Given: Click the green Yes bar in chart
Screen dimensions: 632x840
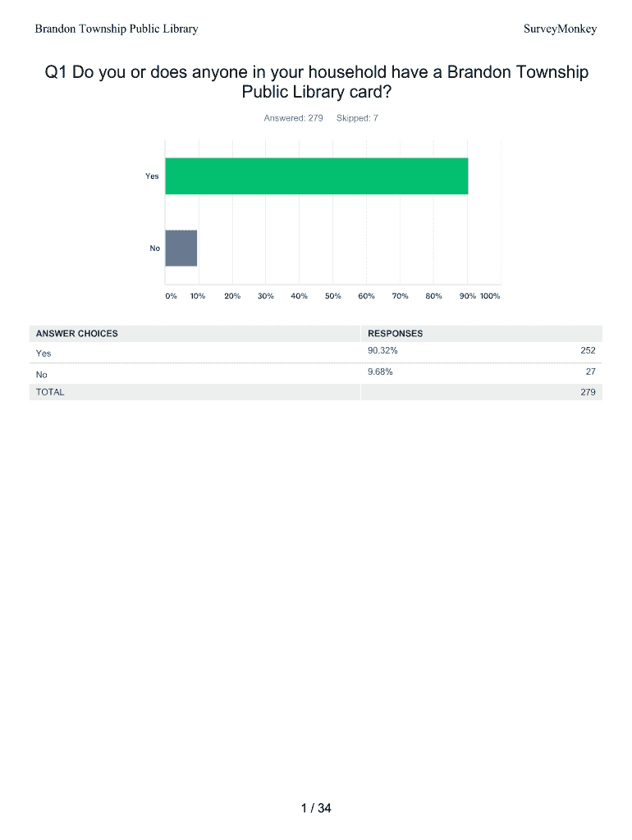Looking at the screenshot, I should pos(316,176).
